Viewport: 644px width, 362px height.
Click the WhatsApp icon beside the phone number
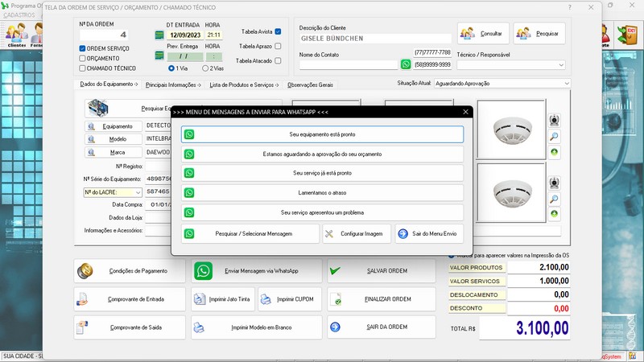point(406,64)
